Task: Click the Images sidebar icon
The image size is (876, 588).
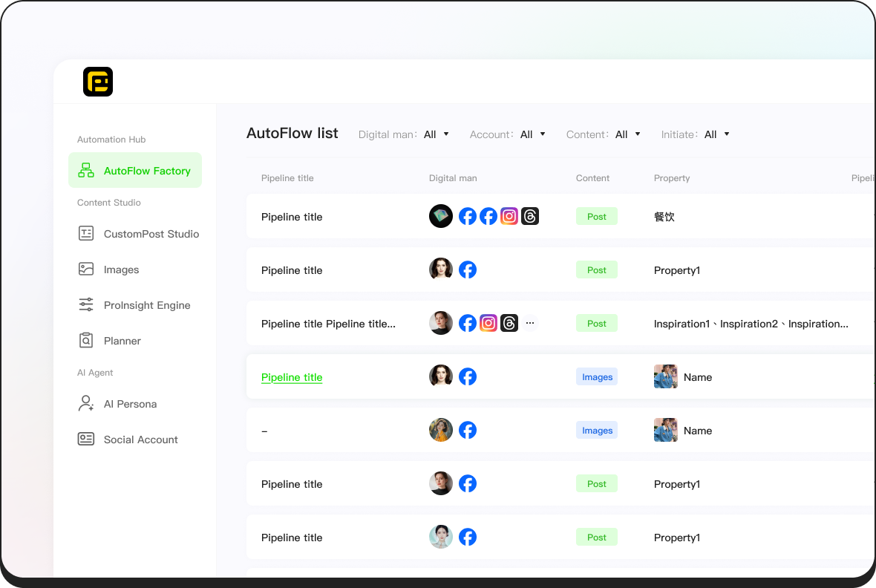Action: tap(86, 269)
